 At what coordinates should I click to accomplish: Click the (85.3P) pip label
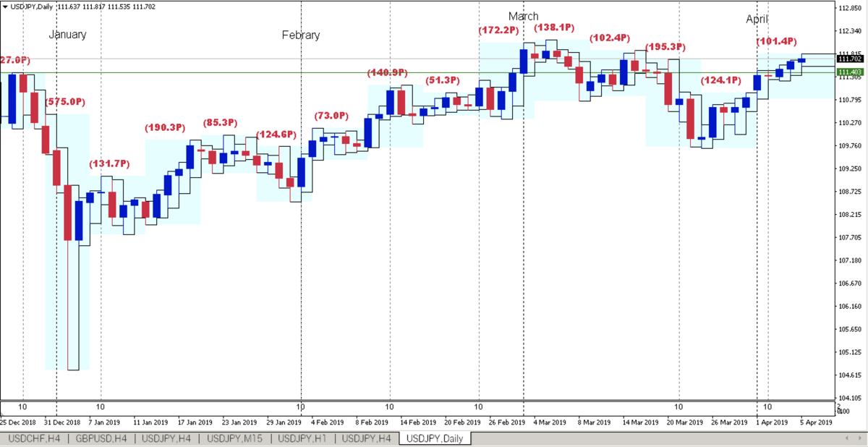[220, 123]
